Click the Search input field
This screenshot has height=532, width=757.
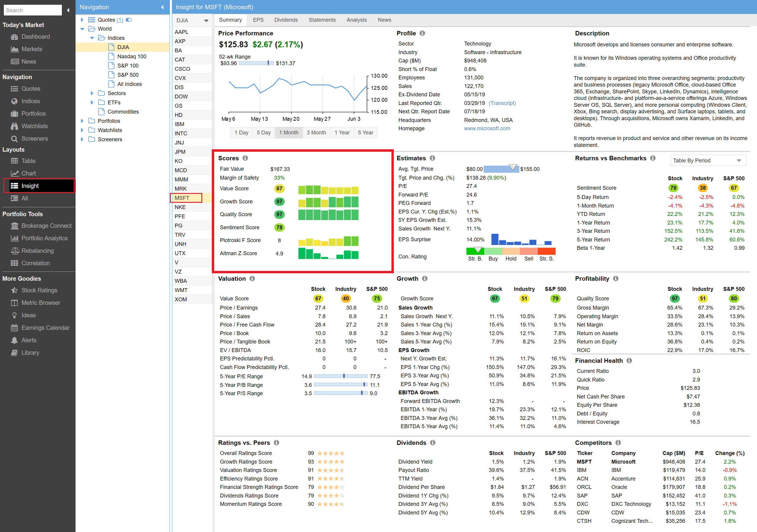pyautogui.click(x=32, y=10)
